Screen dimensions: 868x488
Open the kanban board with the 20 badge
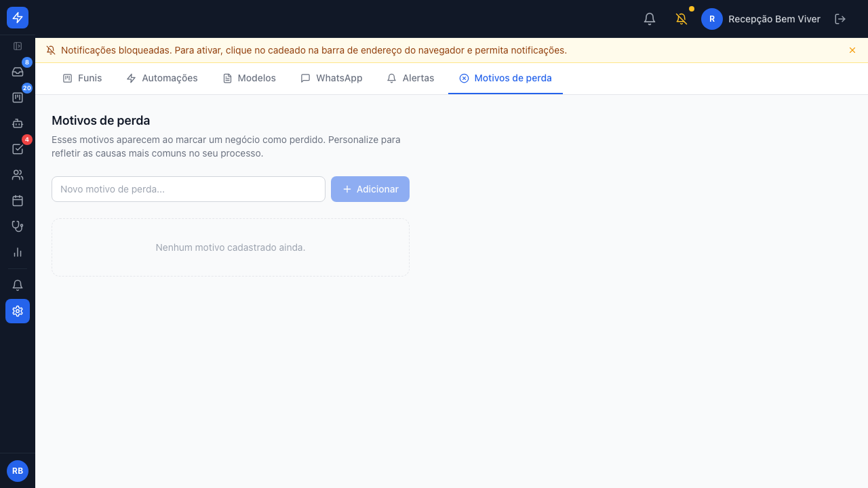tap(18, 98)
